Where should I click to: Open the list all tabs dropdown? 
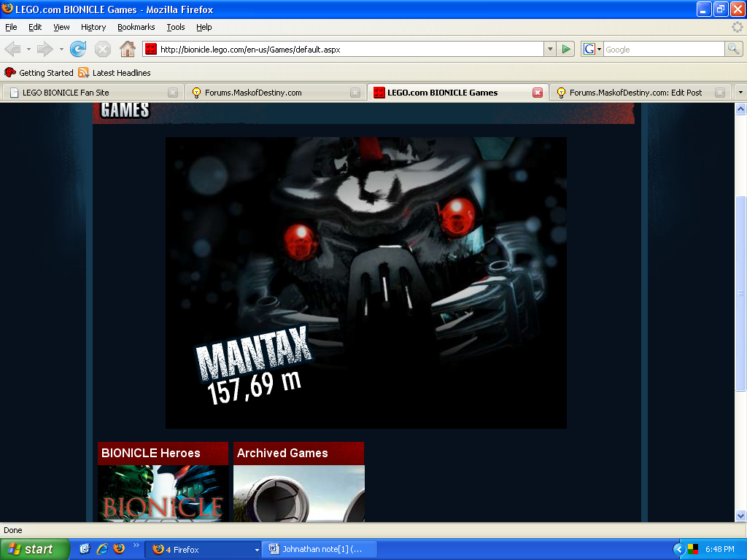[x=740, y=93]
